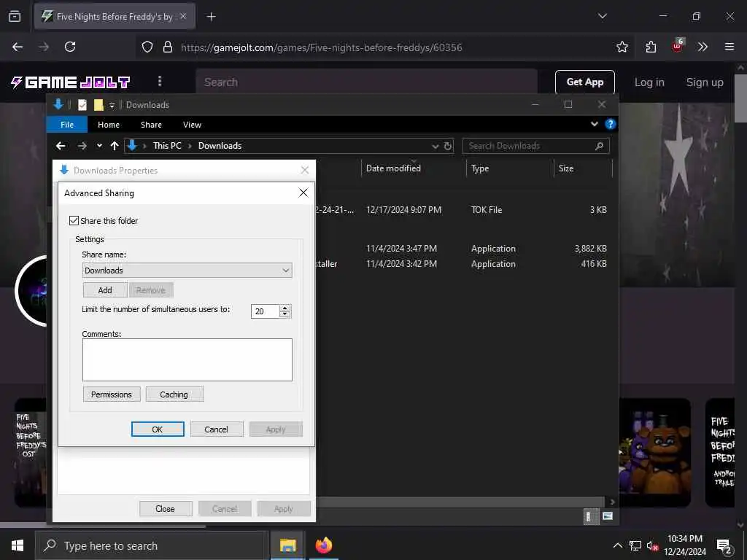This screenshot has height=560, width=747.
Task: Open the View tab in Explorer ribbon
Action: pyautogui.click(x=192, y=125)
